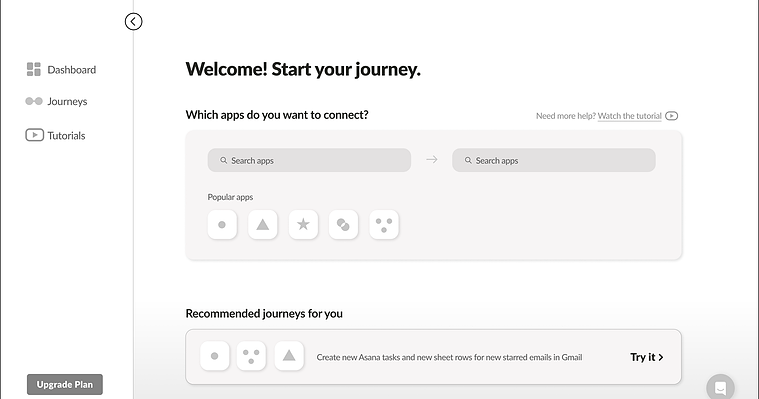Select the triangle popular app tile
The width and height of the screenshot is (759, 399).
pyautogui.click(x=262, y=224)
